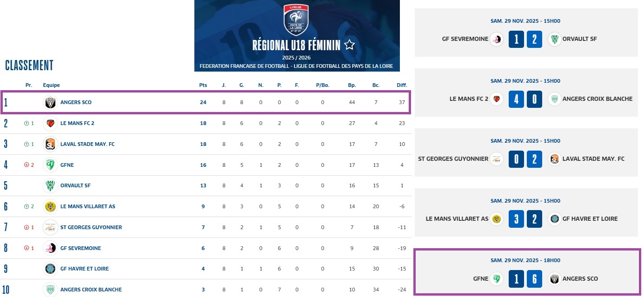Screen dimensions: 644x297
Task: Open ANGERS CROIX BLANCHE team link in standings
Action: pyautogui.click(x=91, y=290)
